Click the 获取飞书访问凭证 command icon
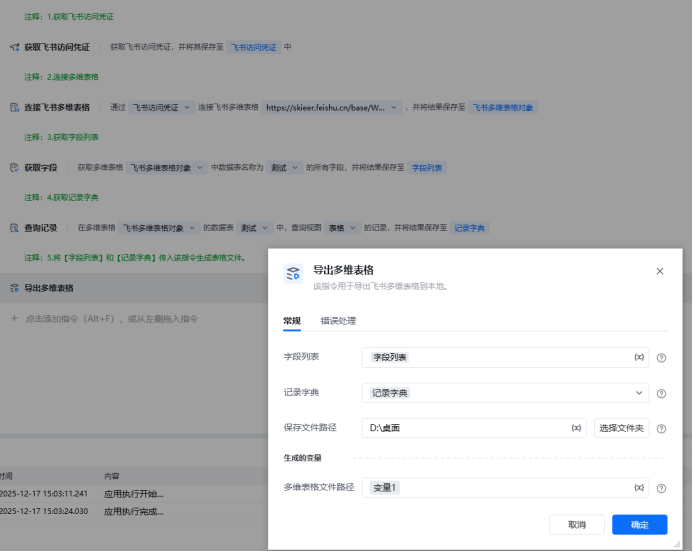 click(15, 47)
